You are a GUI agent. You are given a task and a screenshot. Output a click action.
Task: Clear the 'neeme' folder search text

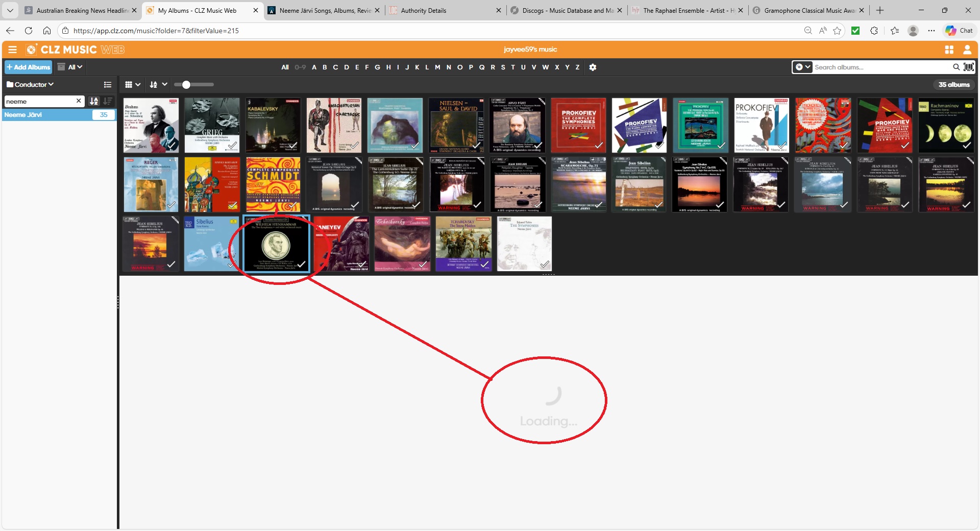[x=79, y=101]
